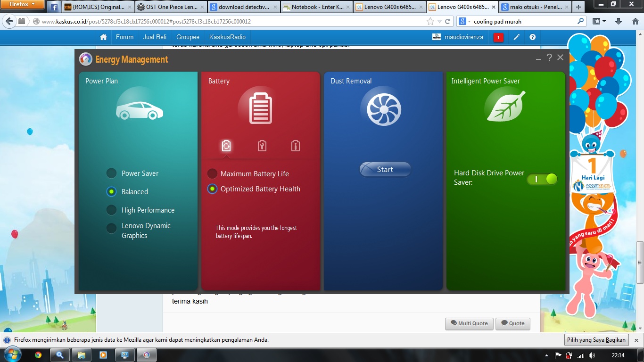Click the Quote button on the post
Screen dimensions: 644x362
[512, 323]
